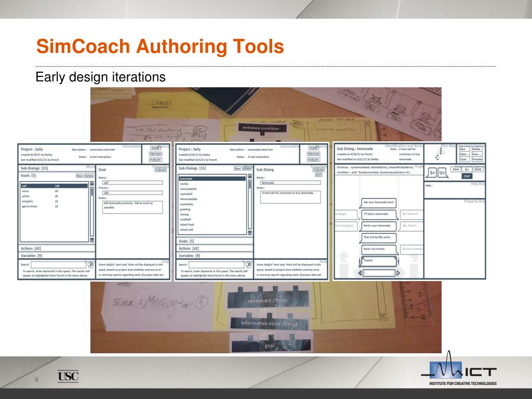
Task: Click the scrollbar thumb of the Goals list
Action: [92, 192]
